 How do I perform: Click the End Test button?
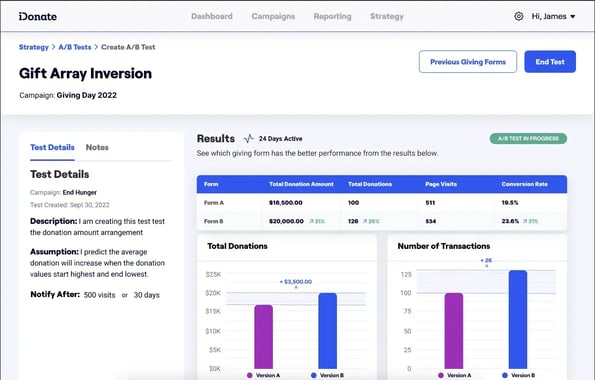point(550,61)
